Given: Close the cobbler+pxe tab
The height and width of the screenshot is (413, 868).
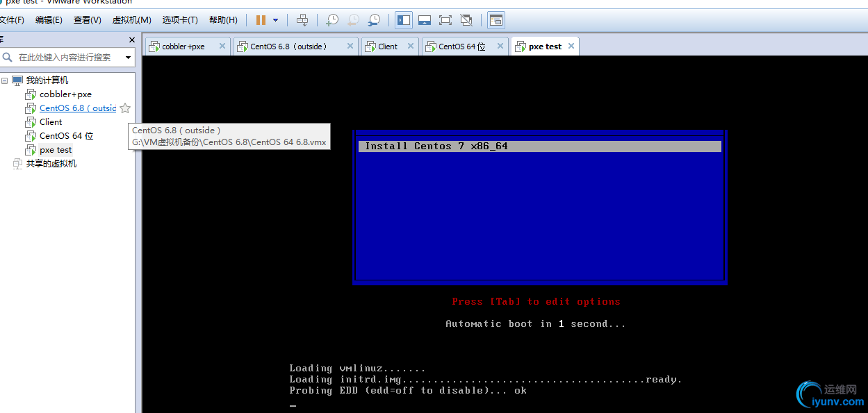Looking at the screenshot, I should point(222,47).
